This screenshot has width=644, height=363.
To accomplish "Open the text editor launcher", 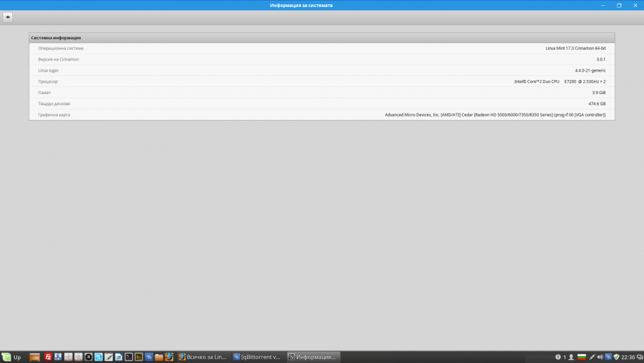I will tap(108, 357).
